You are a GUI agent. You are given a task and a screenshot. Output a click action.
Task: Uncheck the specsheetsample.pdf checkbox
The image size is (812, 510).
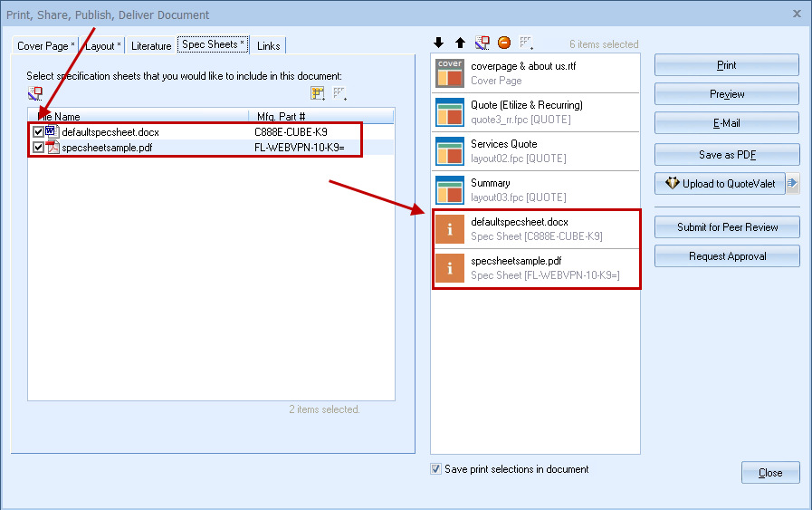click(38, 147)
